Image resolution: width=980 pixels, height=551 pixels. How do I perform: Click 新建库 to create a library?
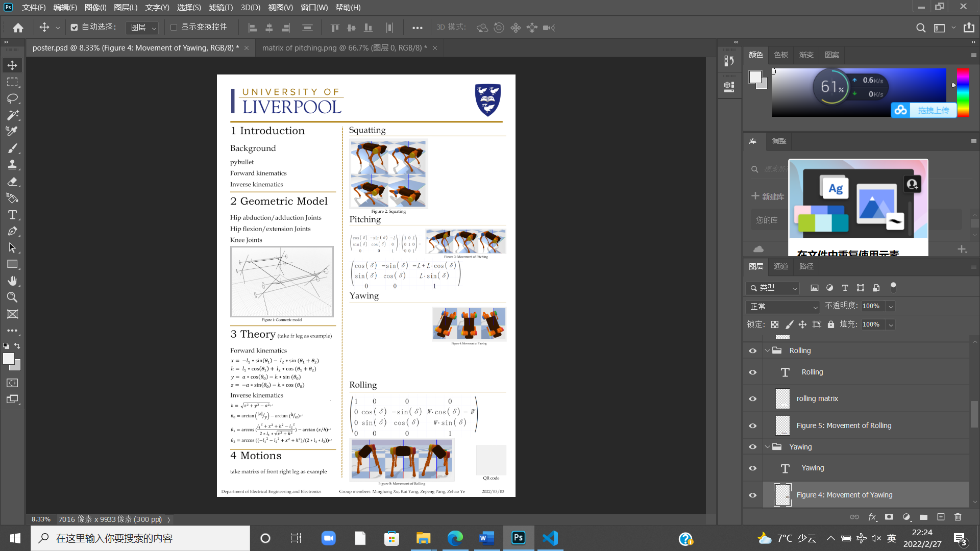[768, 196]
